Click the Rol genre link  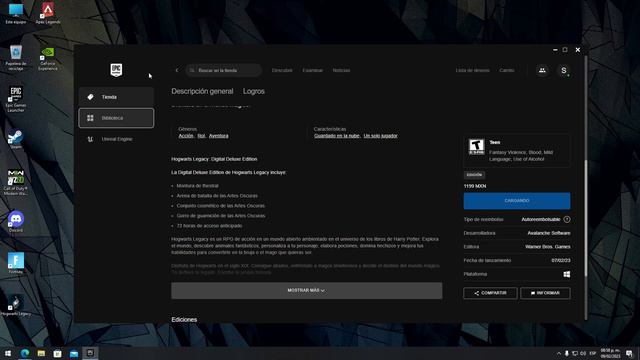[201, 136]
